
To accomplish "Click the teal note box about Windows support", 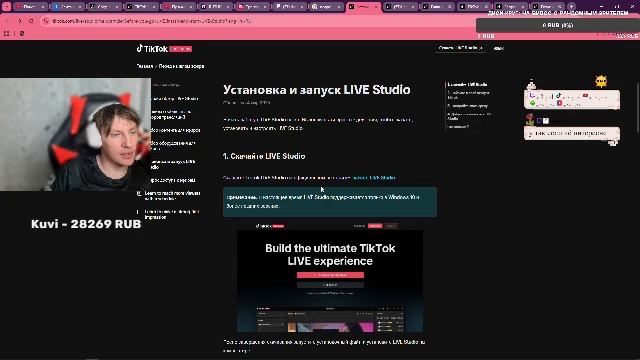I will [330, 202].
